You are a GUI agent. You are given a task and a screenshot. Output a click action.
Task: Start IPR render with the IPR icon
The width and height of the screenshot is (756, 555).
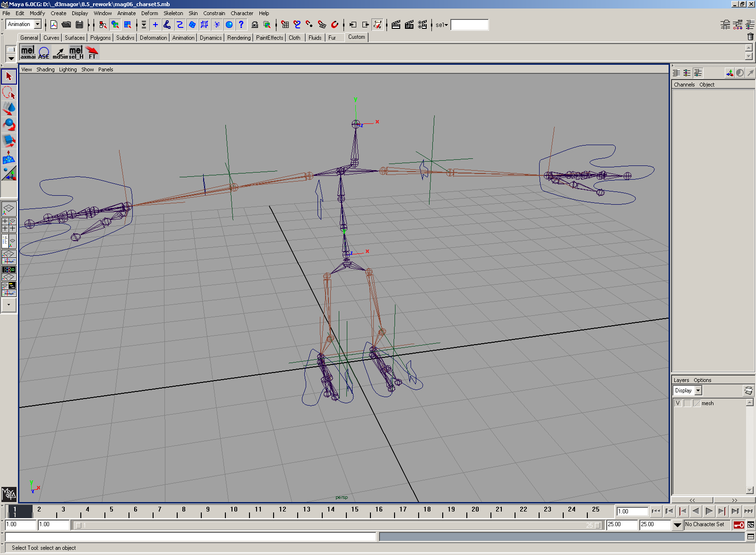coord(409,25)
